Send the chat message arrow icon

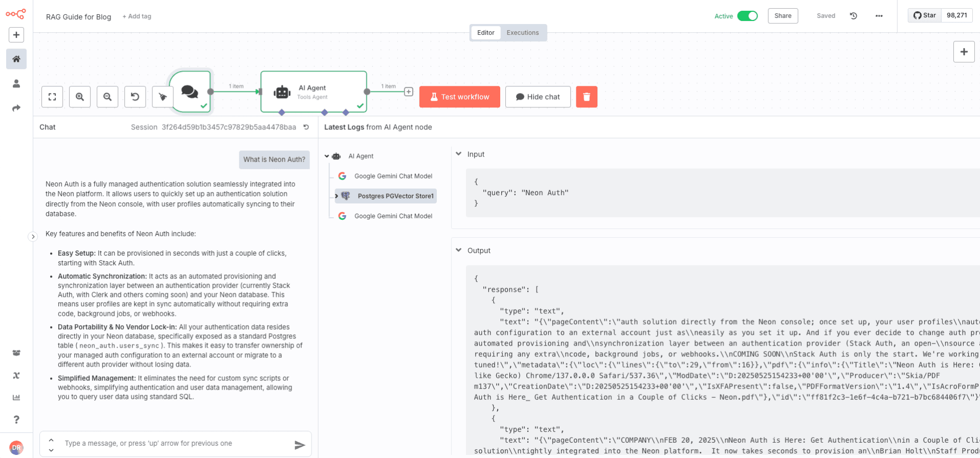click(x=300, y=445)
